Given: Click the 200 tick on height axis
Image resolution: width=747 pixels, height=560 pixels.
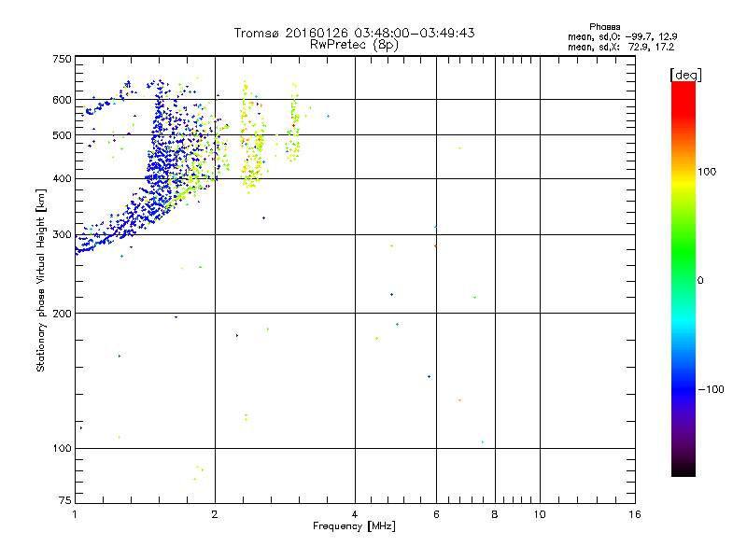Looking at the screenshot, I should (62, 314).
